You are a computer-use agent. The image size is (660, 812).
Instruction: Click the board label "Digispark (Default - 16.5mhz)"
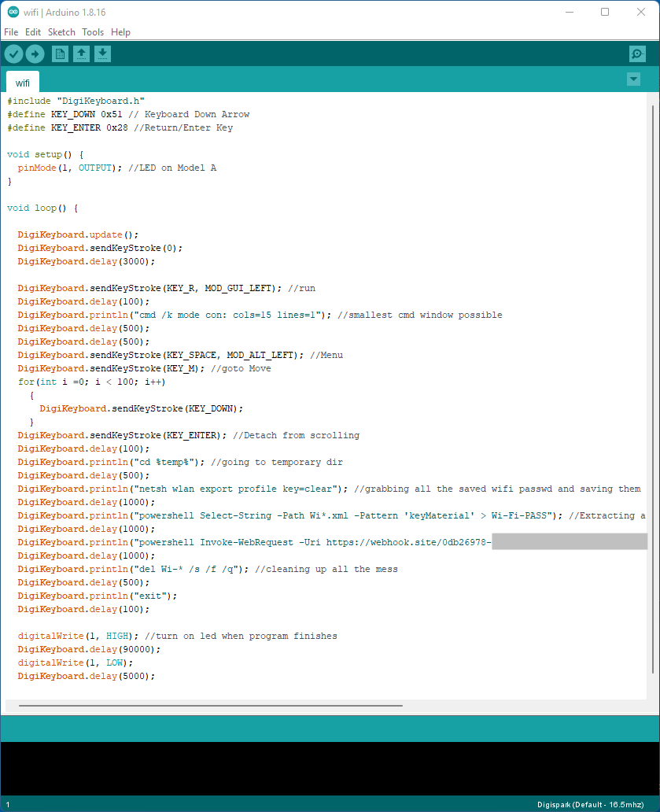click(x=590, y=805)
